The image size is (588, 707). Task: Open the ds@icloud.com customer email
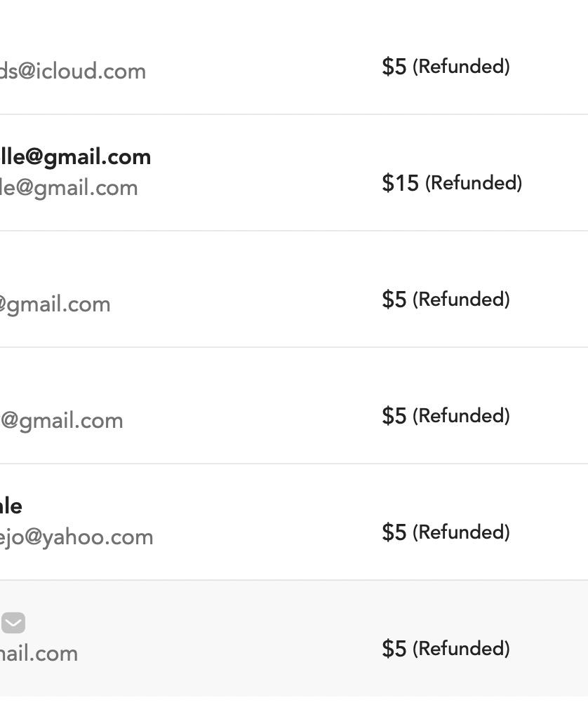(x=72, y=72)
